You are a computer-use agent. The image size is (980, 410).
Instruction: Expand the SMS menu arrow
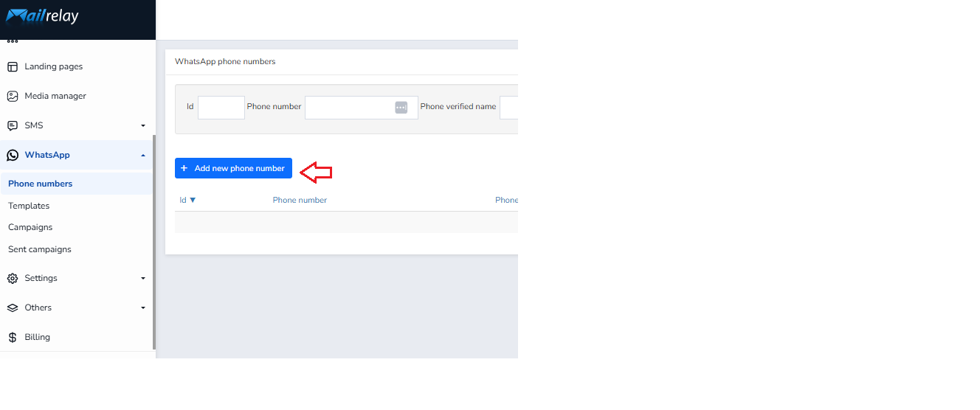143,125
